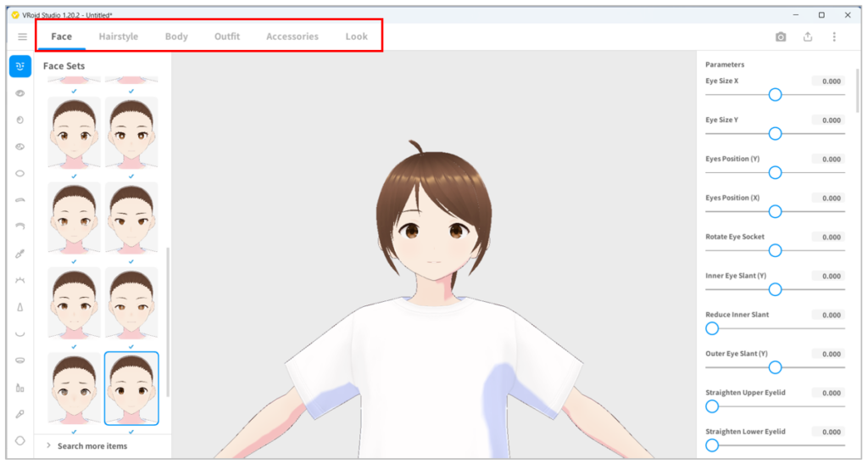Click the Eye Size X value field
The image size is (868, 464).
tap(827, 81)
